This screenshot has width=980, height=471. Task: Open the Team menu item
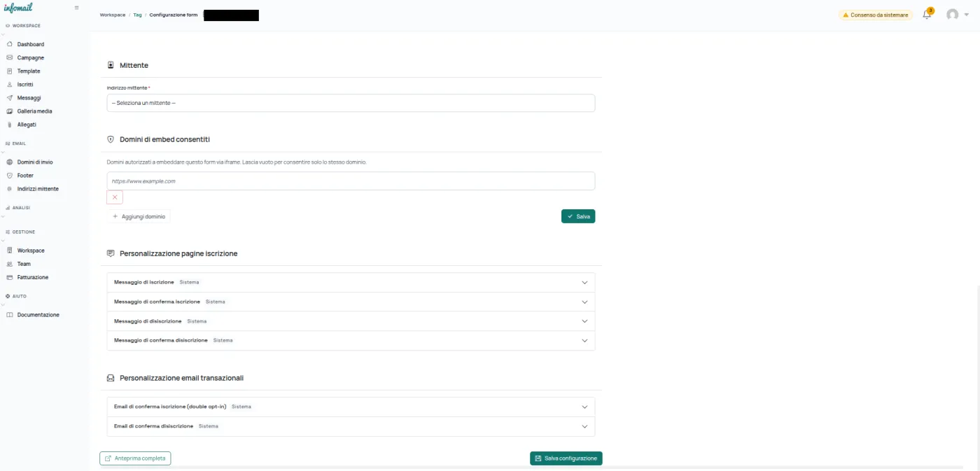(x=24, y=264)
